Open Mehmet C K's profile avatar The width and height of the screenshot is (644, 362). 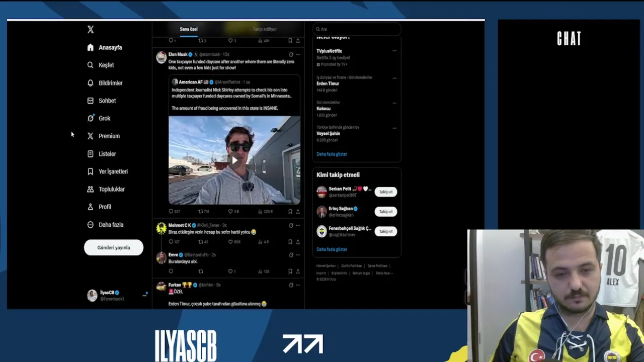click(161, 228)
